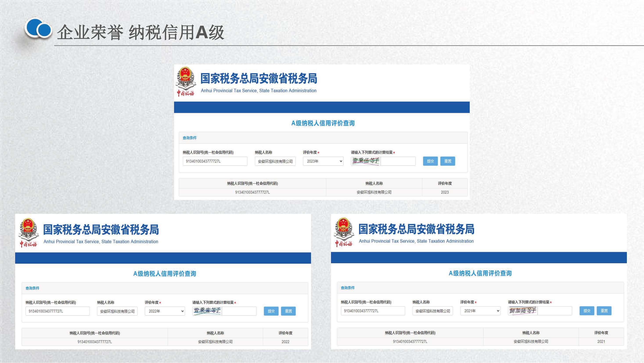Click 安徽环旭科技有限公司 in the 2023 result row
The width and height of the screenshot is (644, 363).
tap(374, 192)
